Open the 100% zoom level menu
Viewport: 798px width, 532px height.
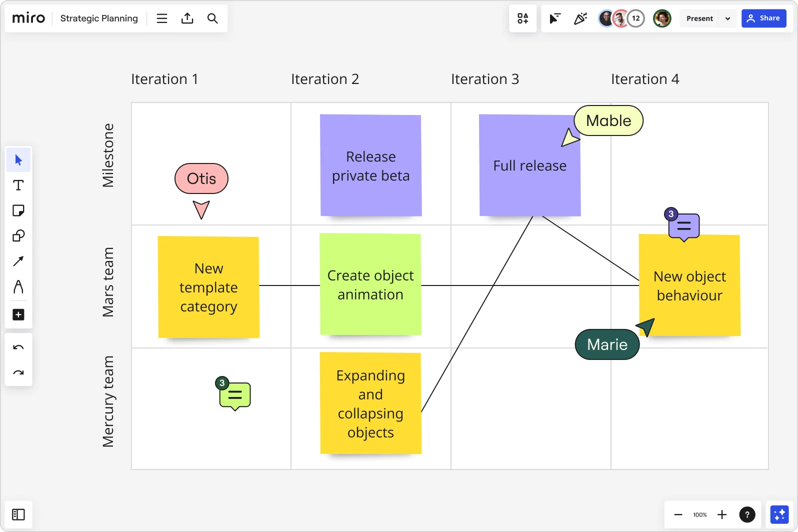point(700,514)
